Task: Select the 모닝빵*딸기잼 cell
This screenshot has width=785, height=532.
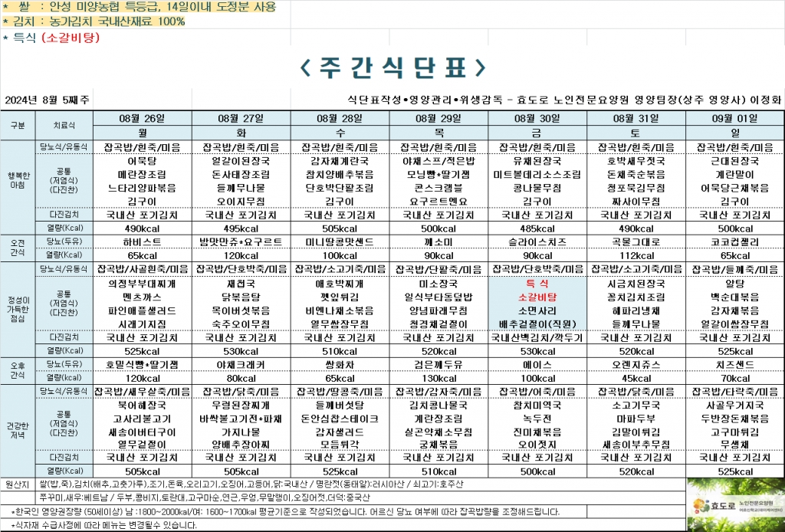Action: click(438, 175)
